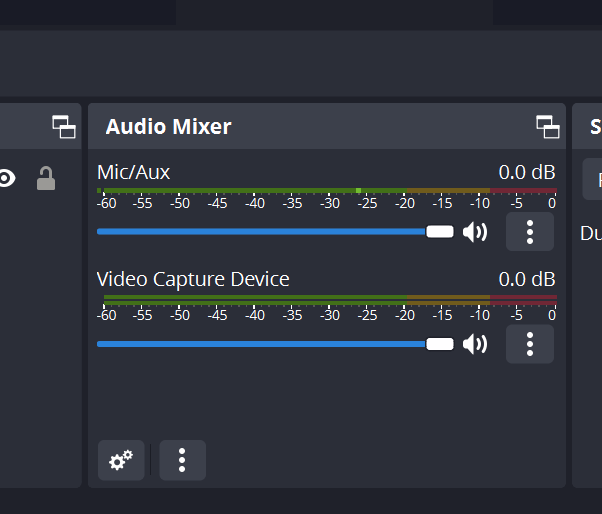Select the Video Capture Device label
602x514 pixels.
[193, 279]
